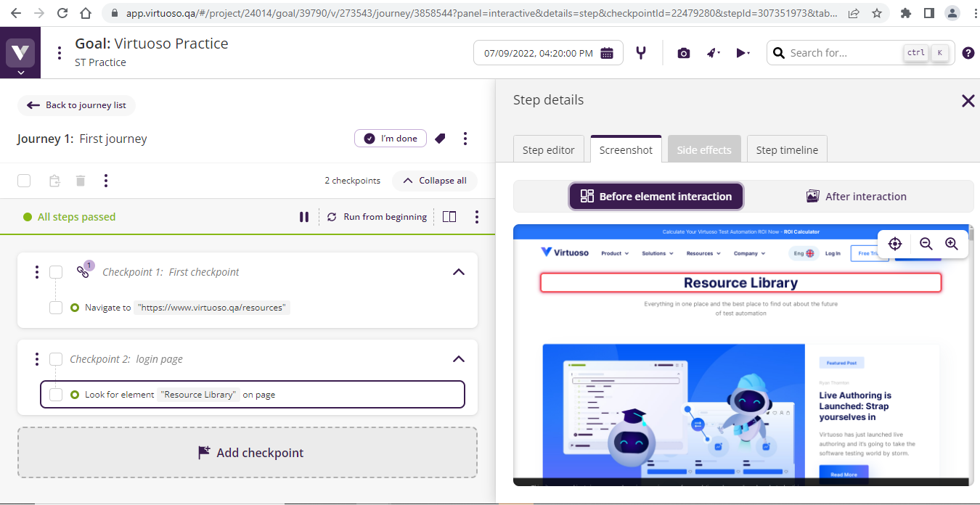Click the Add checkpoint button

248,453
